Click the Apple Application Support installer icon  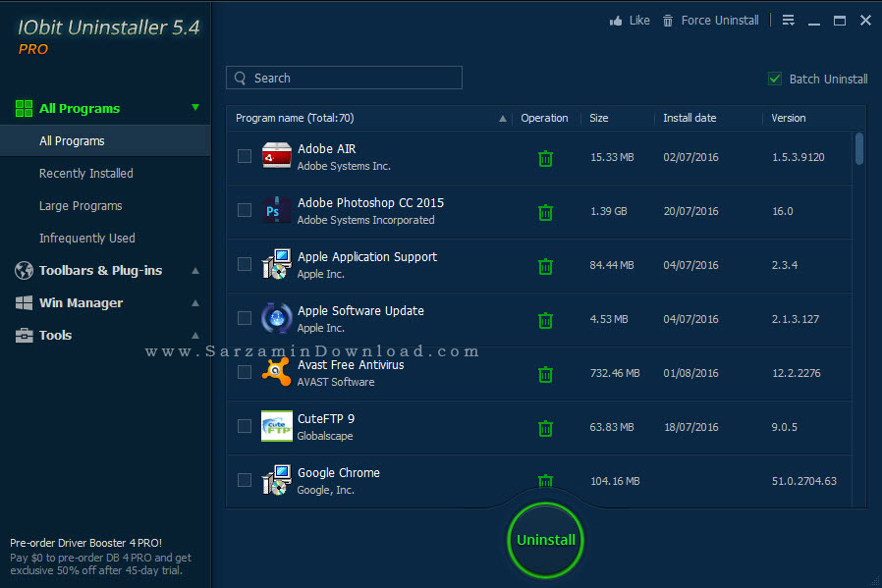pyautogui.click(x=277, y=264)
